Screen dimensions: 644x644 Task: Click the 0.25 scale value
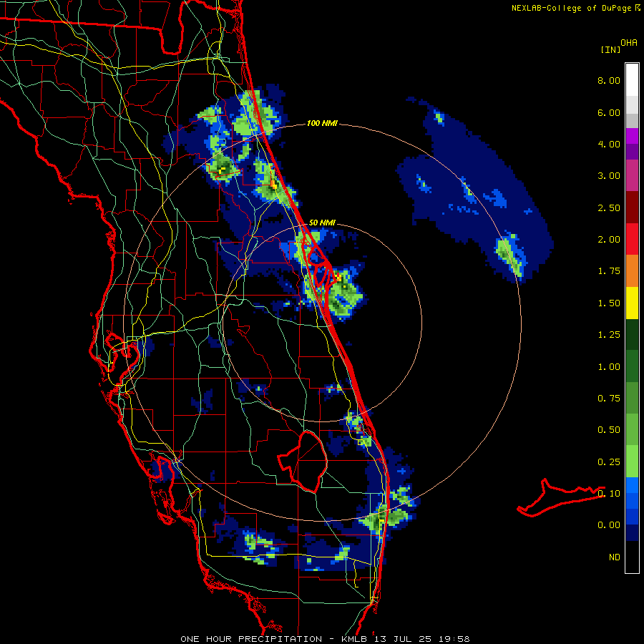point(609,462)
